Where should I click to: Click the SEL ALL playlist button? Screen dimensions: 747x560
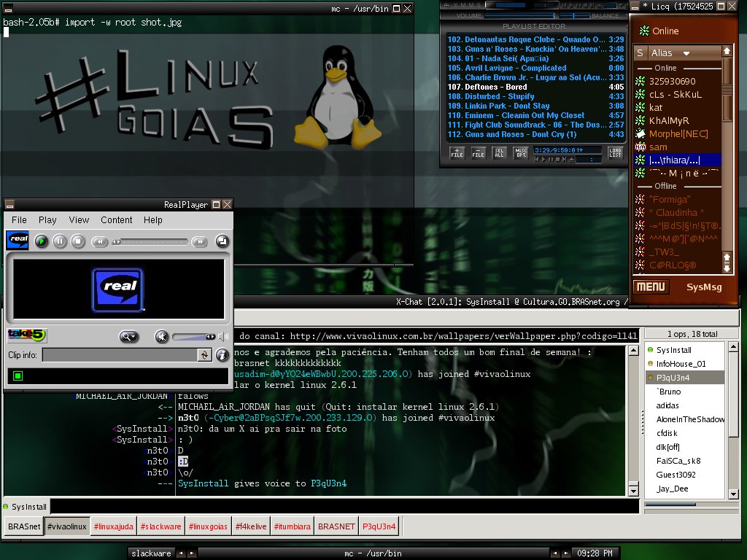pos(499,152)
